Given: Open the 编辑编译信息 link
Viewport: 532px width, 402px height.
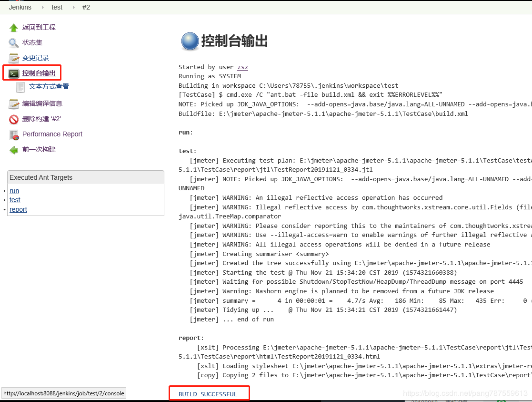Looking at the screenshot, I should 42,103.
